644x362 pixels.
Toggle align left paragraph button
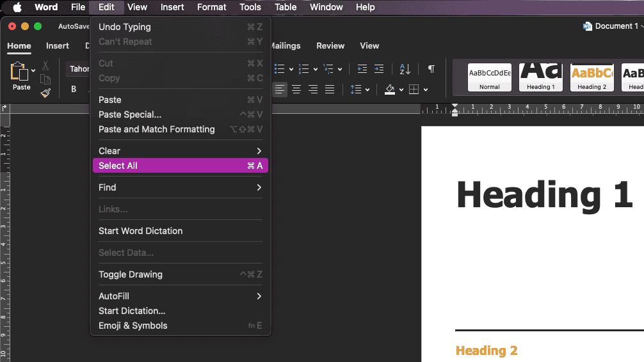(x=280, y=90)
